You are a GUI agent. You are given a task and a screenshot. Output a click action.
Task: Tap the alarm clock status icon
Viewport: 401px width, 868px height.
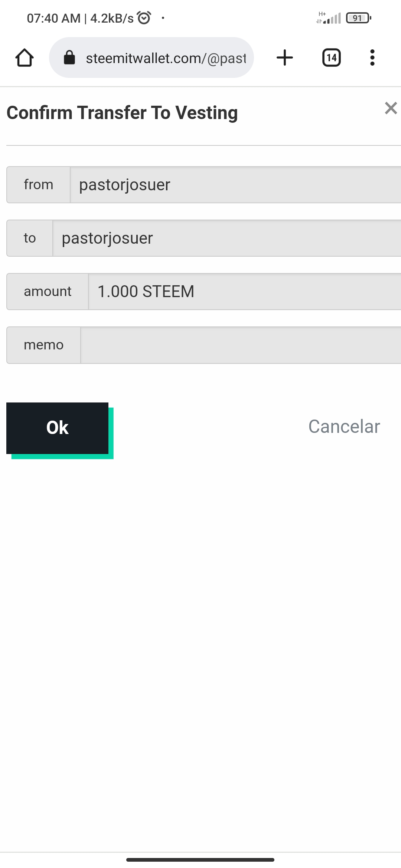pos(144,18)
